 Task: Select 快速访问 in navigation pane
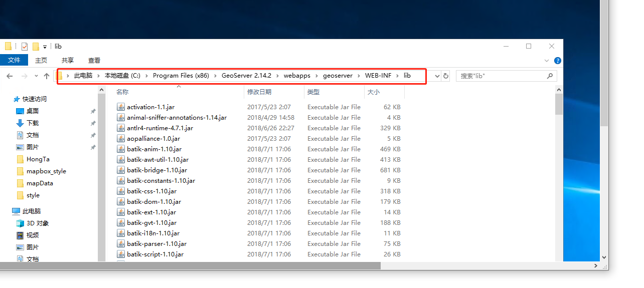(x=35, y=99)
